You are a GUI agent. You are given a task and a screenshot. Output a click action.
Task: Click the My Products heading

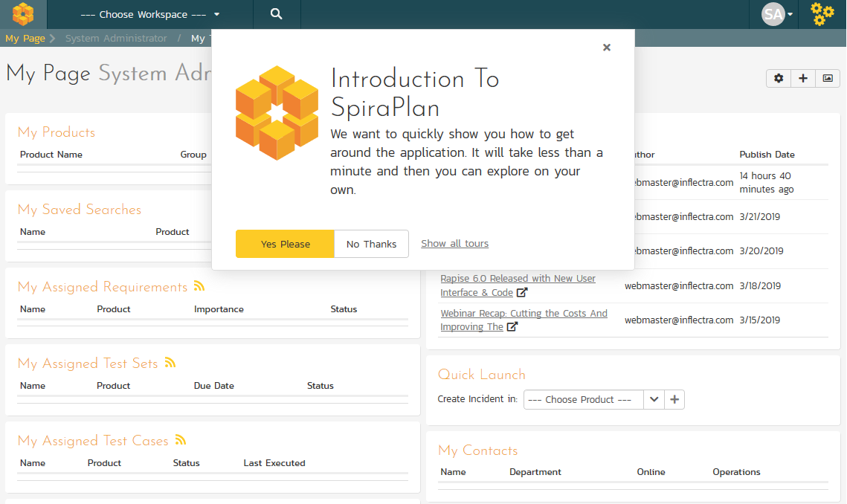pos(57,132)
